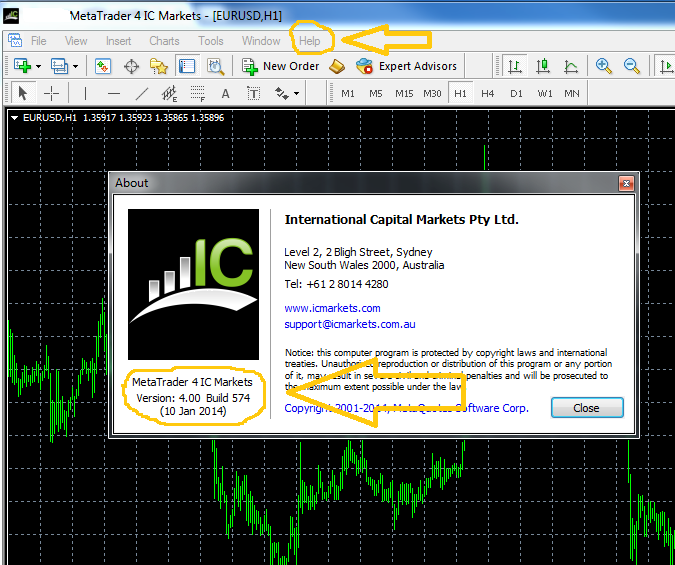Select the H1 timeframe button
Viewport: 675px width, 565px height.
(460, 93)
